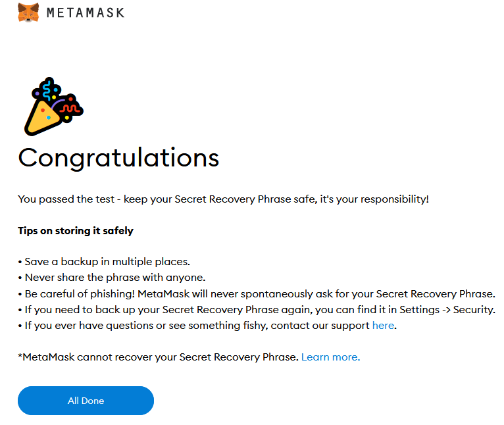Click the 'Tips on storing it safely' heading
The height and width of the screenshot is (425, 504).
pyautogui.click(x=76, y=231)
